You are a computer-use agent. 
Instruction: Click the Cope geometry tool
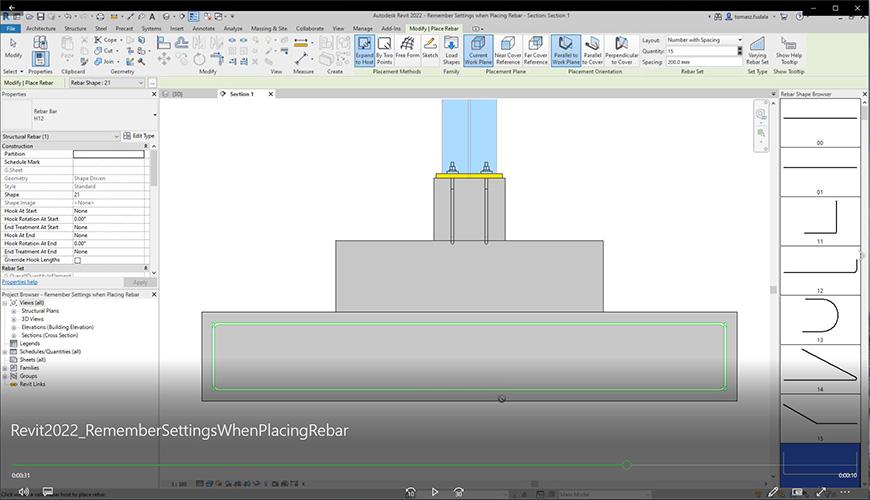tap(108, 40)
